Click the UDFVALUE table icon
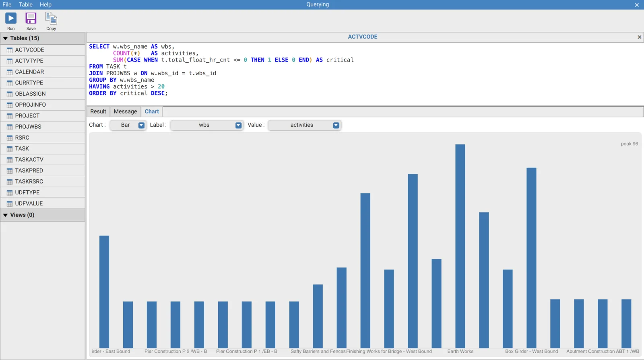Image resolution: width=644 pixels, height=360 pixels. point(10,204)
